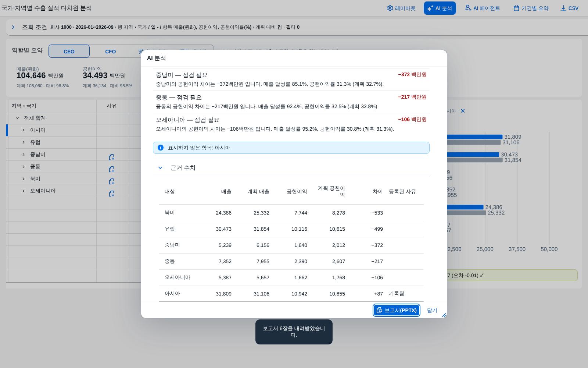Click the 24,386 blue chart bar

click(x=465, y=207)
